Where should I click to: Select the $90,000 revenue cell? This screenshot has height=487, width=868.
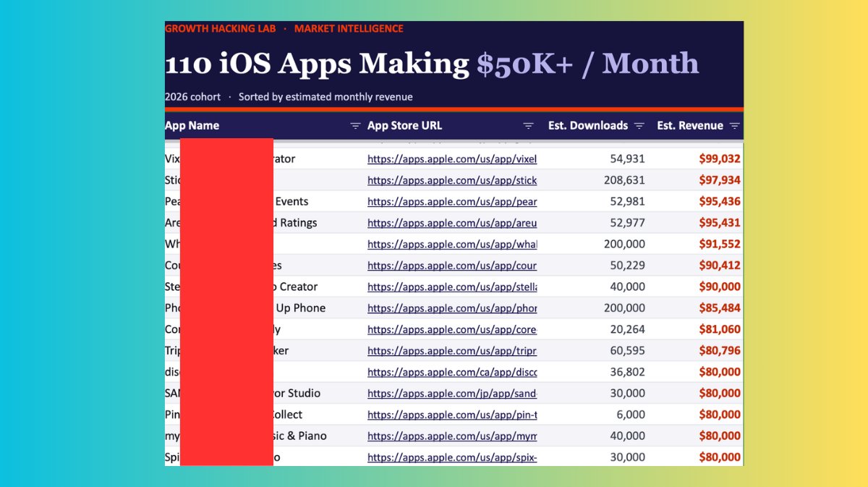[x=720, y=287]
